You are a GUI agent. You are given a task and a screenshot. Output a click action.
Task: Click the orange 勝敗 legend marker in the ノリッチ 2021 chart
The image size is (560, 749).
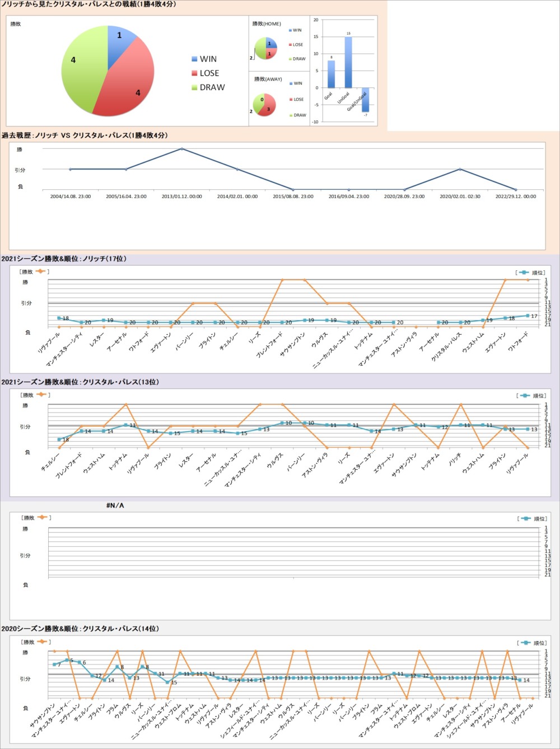41,271
